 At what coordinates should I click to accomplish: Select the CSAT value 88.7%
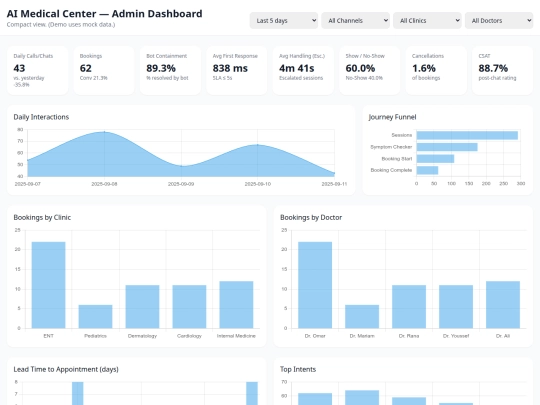(493, 68)
